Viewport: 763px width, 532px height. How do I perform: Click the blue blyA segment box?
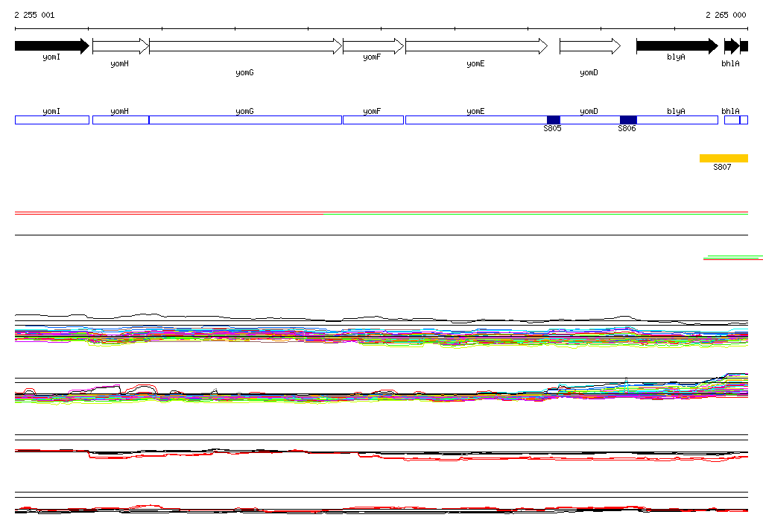tap(677, 120)
